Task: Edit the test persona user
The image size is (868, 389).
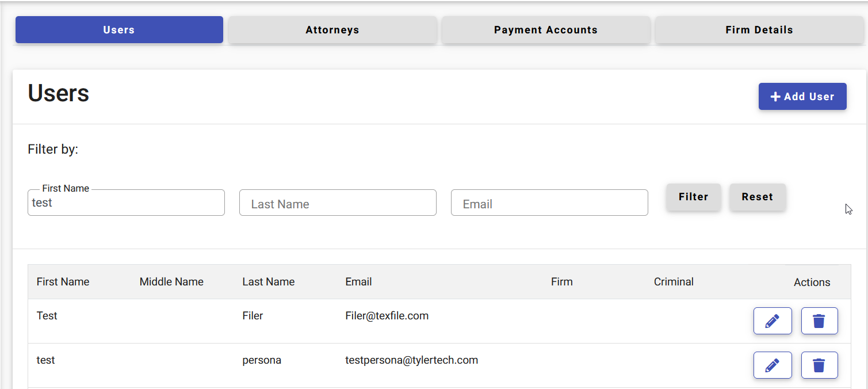Action: 773,365
